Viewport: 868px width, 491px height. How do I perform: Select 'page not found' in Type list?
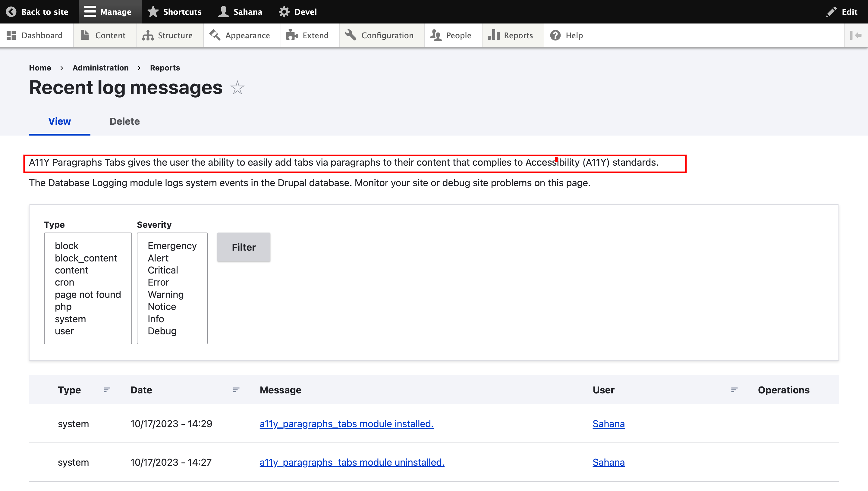88,294
